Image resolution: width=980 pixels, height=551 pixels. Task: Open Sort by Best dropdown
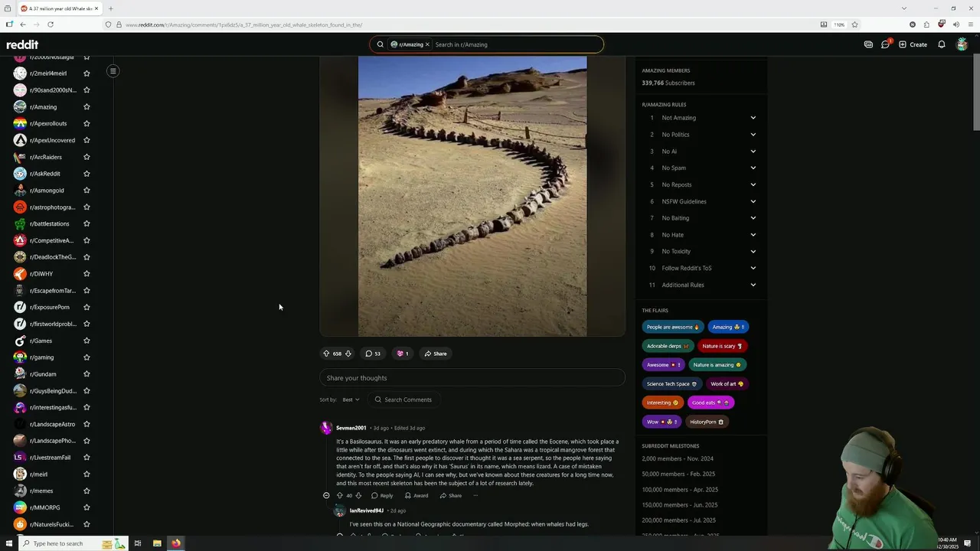point(351,399)
